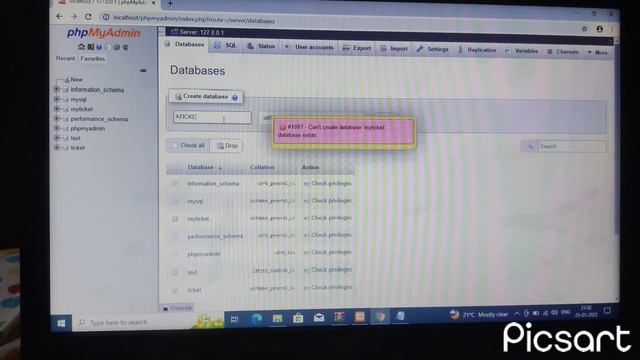
Task: Open notification center on taskbar
Action: (x=607, y=311)
